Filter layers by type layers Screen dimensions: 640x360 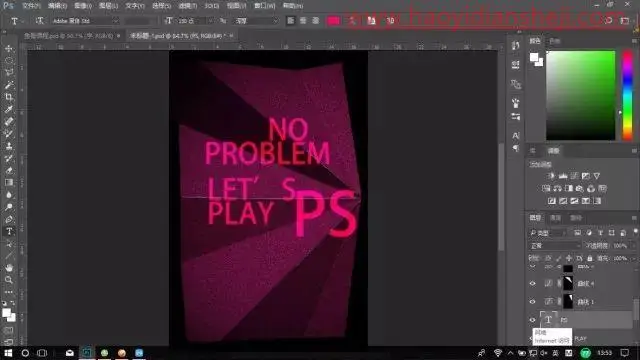pos(600,233)
